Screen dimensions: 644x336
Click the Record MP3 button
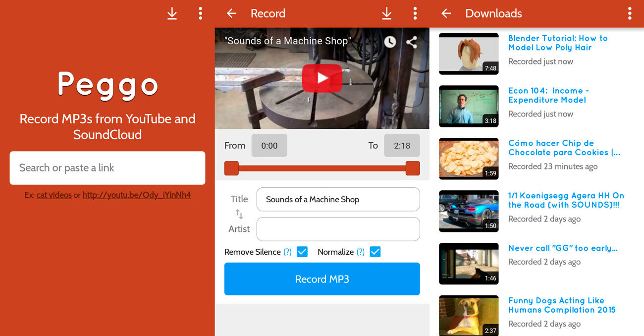[x=322, y=279]
